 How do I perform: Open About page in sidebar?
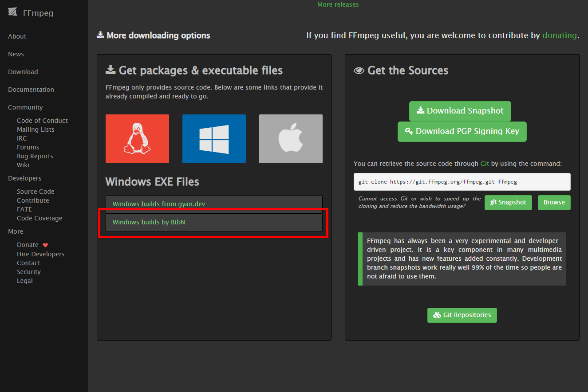point(17,36)
